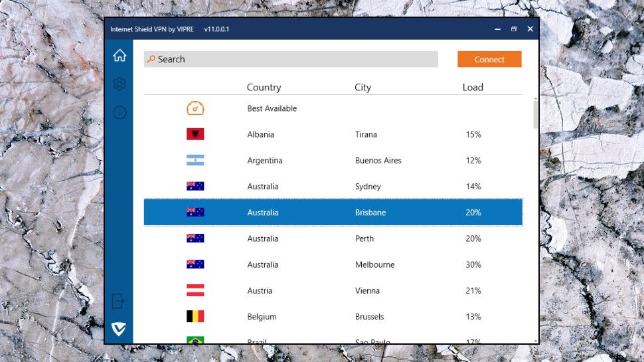This screenshot has width=644, height=362.
Task: Sort by the Load column header
Action: coord(473,87)
